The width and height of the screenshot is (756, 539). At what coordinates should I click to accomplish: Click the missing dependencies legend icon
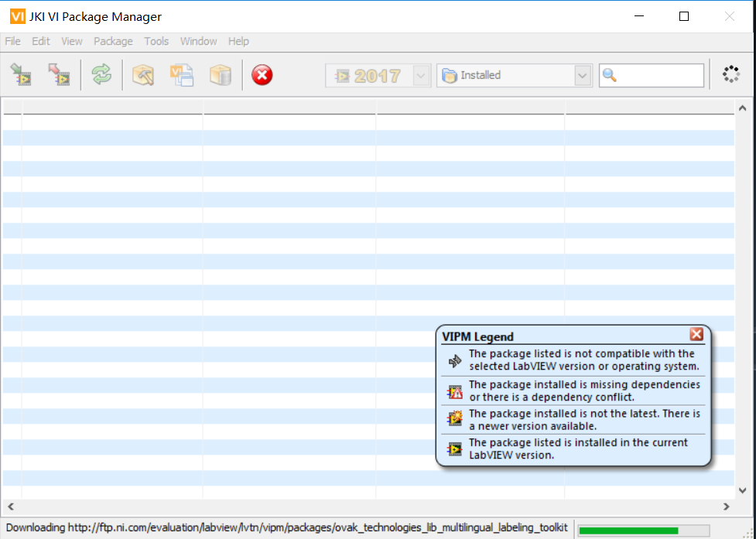point(455,391)
